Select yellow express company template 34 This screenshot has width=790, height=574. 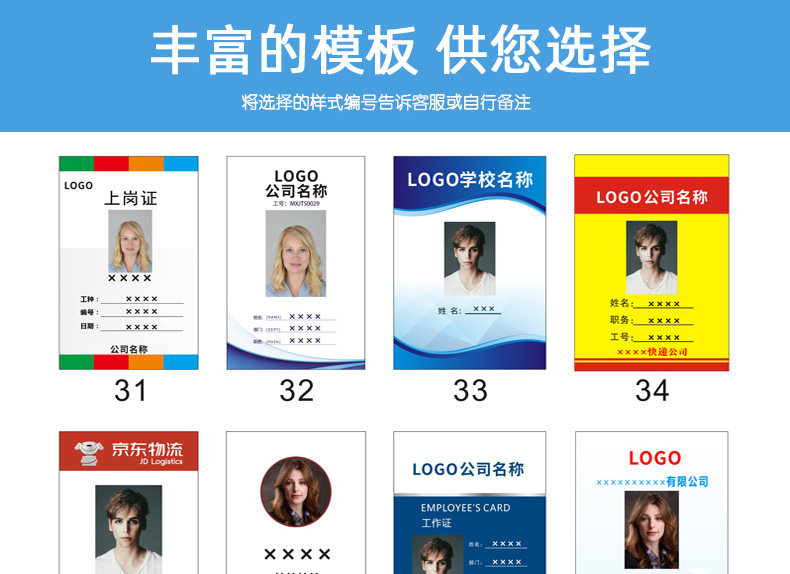pyautogui.click(x=651, y=263)
